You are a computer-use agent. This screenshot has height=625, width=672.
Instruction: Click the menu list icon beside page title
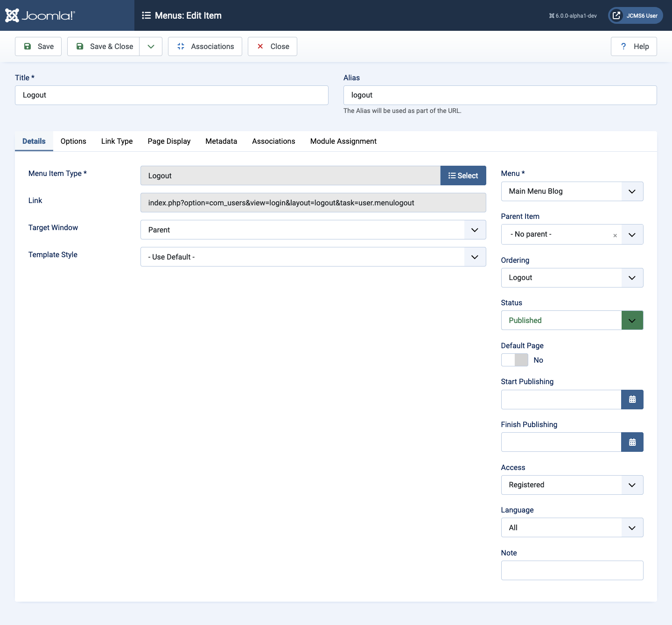tap(146, 15)
